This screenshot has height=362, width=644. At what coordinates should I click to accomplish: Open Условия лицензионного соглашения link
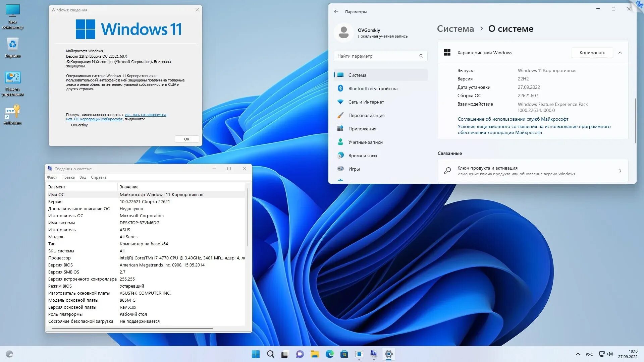(x=534, y=129)
